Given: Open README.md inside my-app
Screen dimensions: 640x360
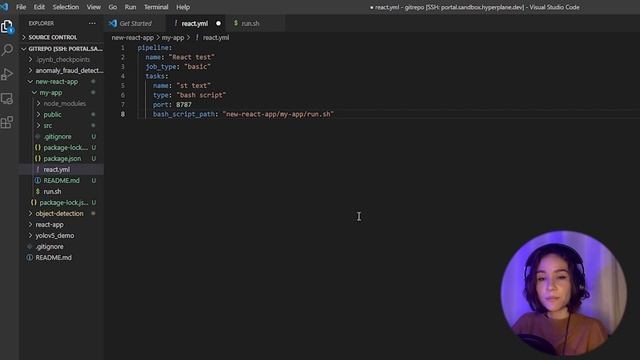Looking at the screenshot, I should [61, 180].
